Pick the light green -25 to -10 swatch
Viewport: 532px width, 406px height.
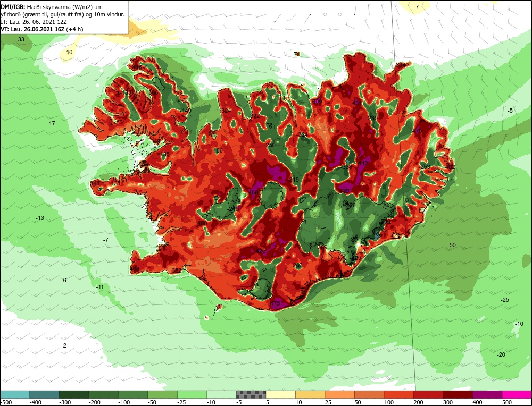click(x=192, y=394)
